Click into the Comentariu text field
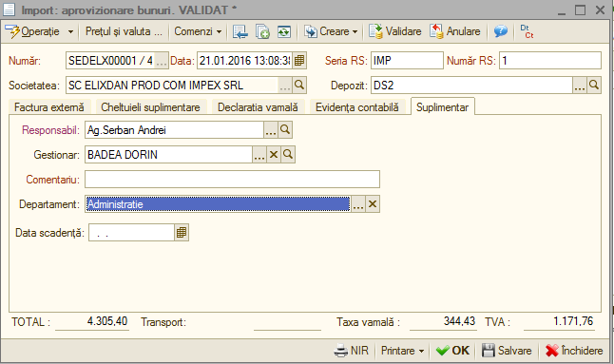Image resolution: width=614 pixels, height=364 pixels. point(232,180)
